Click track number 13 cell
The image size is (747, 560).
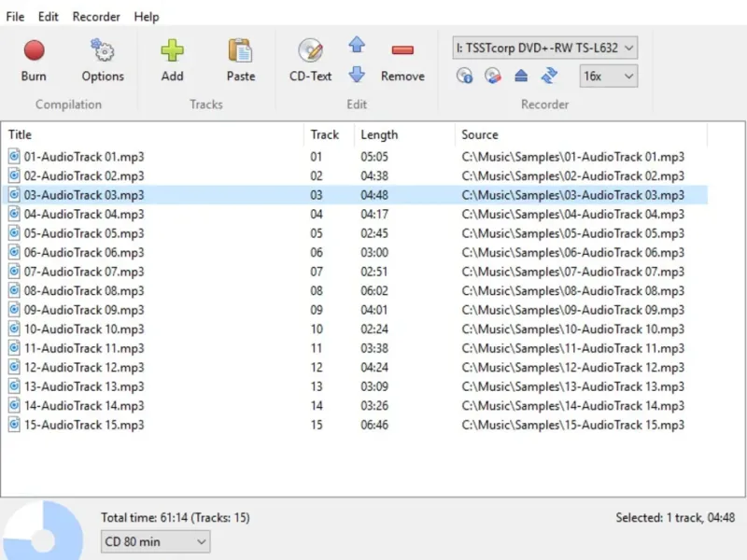click(317, 386)
